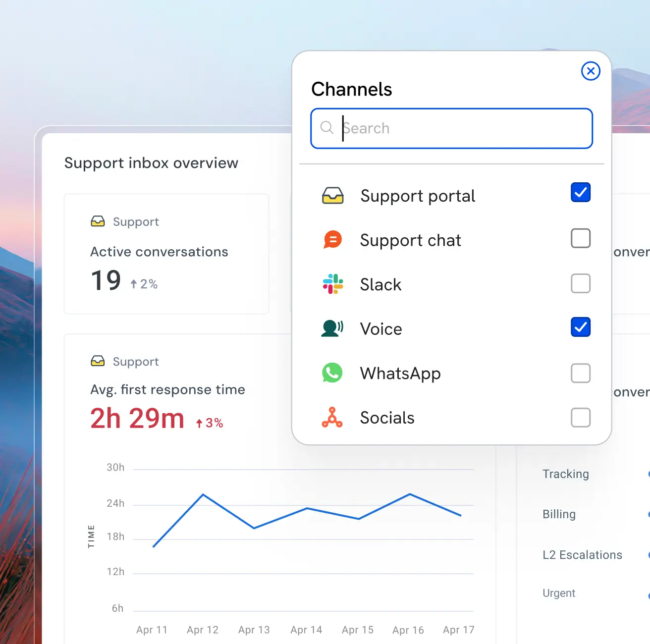Select the Billing topic row

point(559,514)
